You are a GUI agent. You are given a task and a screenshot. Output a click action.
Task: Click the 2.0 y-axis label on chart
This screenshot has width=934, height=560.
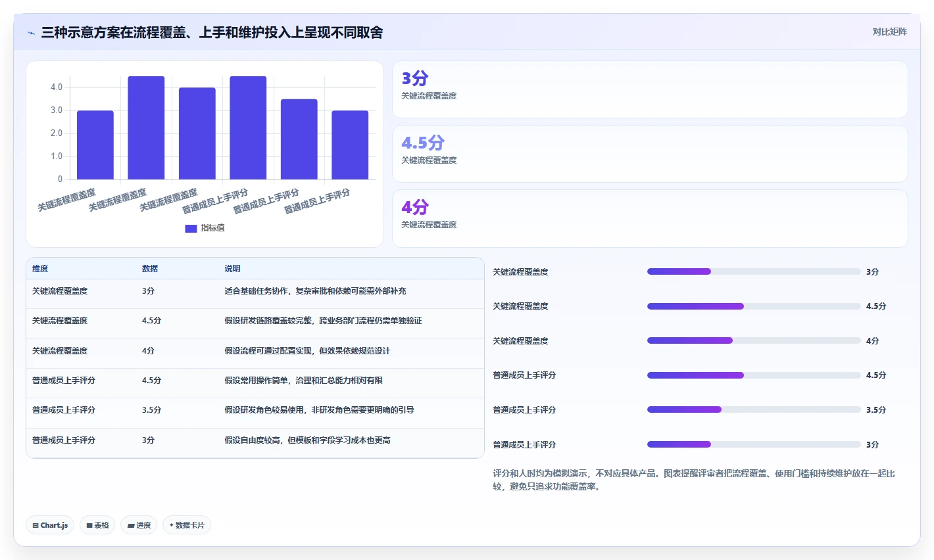click(x=57, y=133)
